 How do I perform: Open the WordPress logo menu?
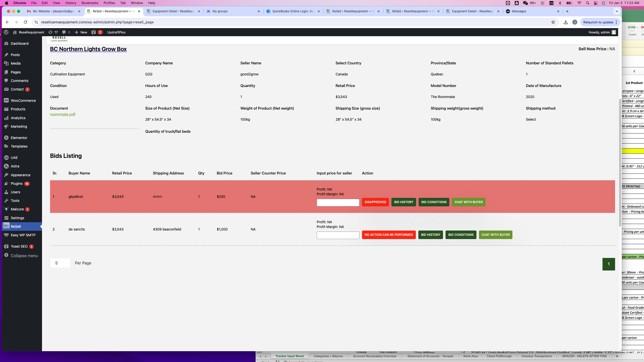click(6, 32)
